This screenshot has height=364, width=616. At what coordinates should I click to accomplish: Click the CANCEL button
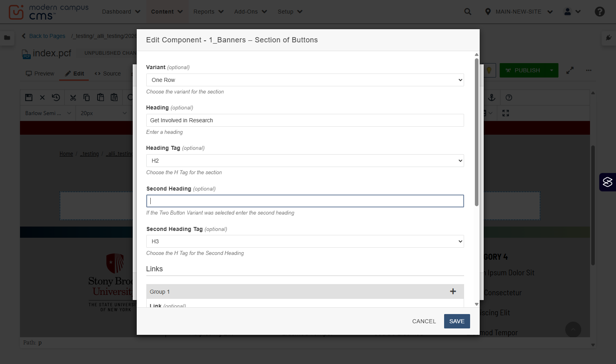click(x=424, y=321)
